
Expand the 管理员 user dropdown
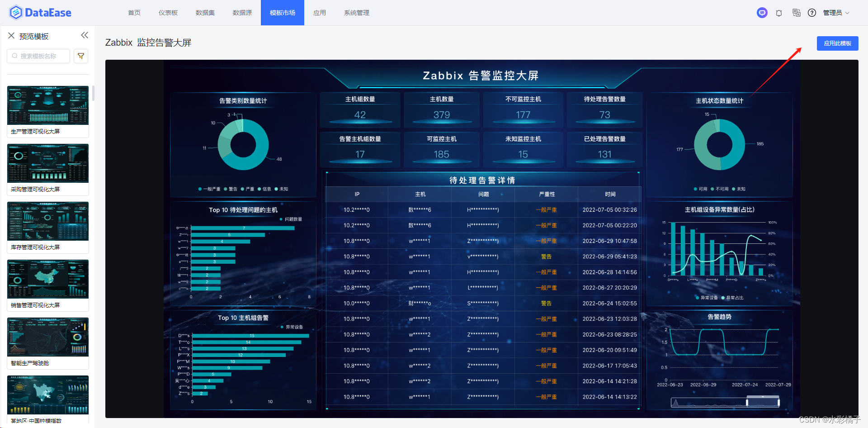pyautogui.click(x=836, y=13)
